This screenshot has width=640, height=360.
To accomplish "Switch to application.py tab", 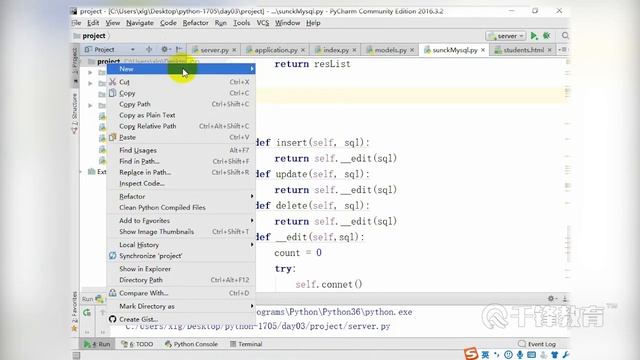I will click(x=275, y=50).
